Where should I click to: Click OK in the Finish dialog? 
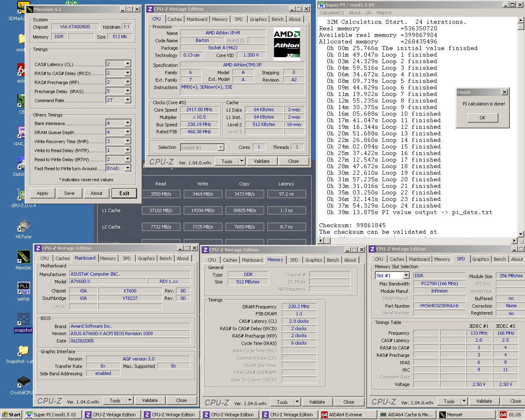482,118
